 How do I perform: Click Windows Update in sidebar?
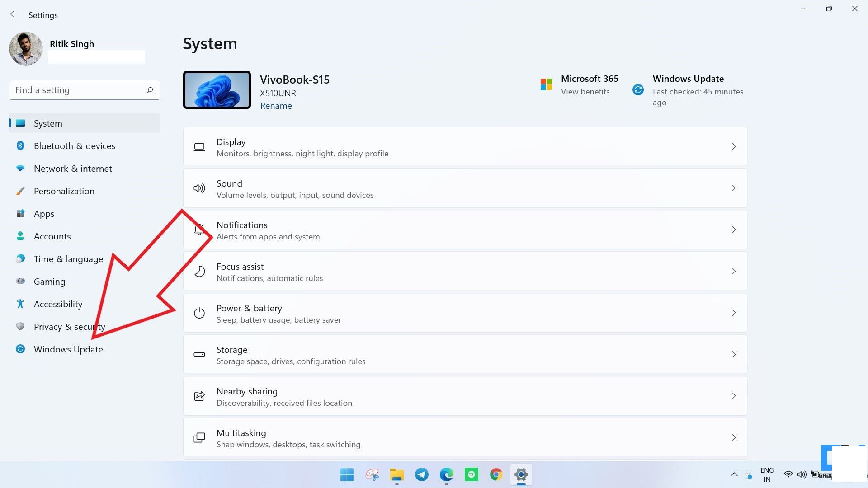point(68,348)
